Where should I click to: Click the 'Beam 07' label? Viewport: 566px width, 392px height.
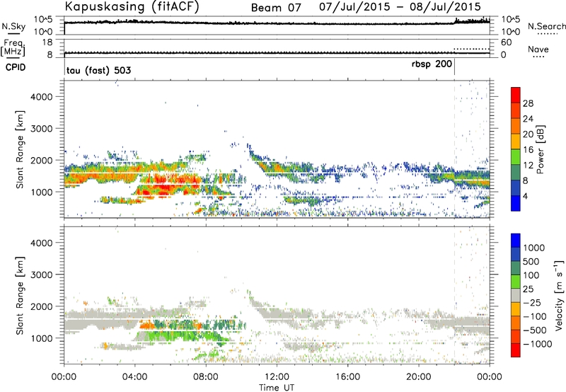pos(276,8)
